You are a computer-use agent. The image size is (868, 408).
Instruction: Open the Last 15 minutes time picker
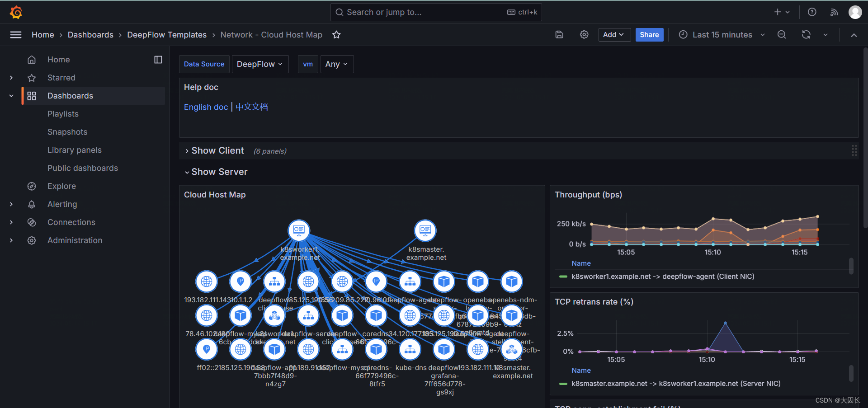pyautogui.click(x=722, y=35)
